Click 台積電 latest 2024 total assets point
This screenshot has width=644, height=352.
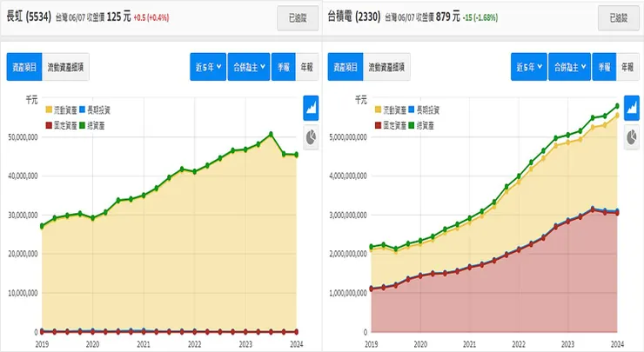pos(617,106)
